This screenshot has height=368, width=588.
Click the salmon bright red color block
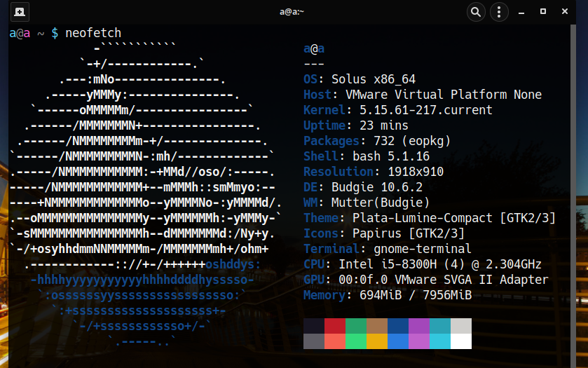(335, 341)
